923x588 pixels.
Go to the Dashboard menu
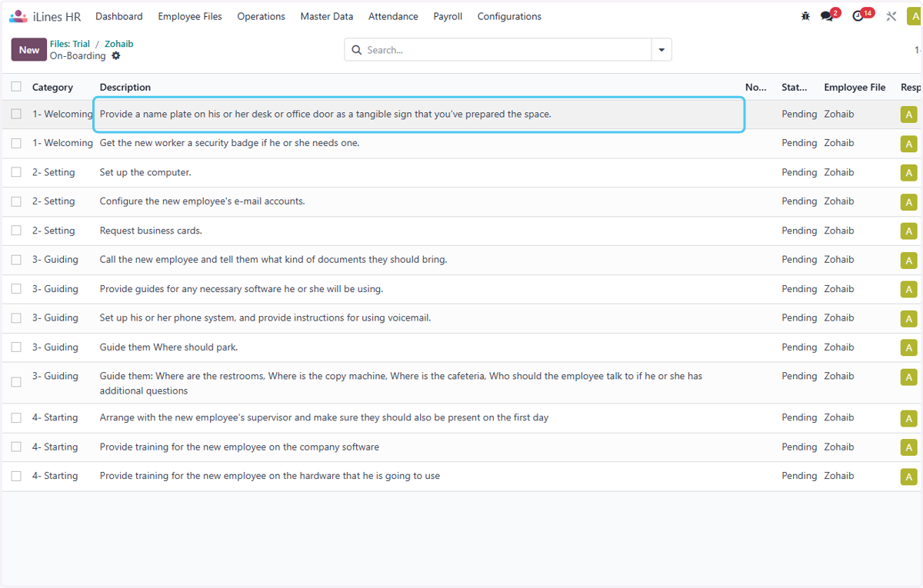pos(119,16)
